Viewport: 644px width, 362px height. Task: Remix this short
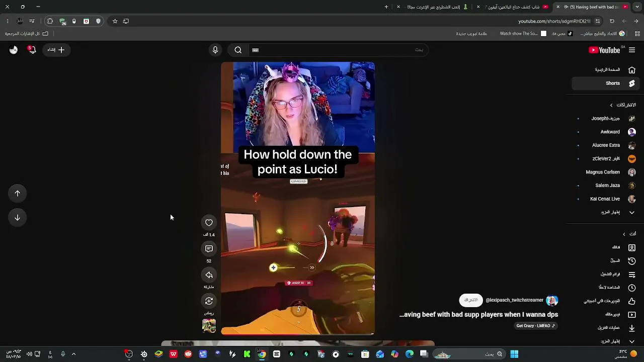tap(209, 301)
